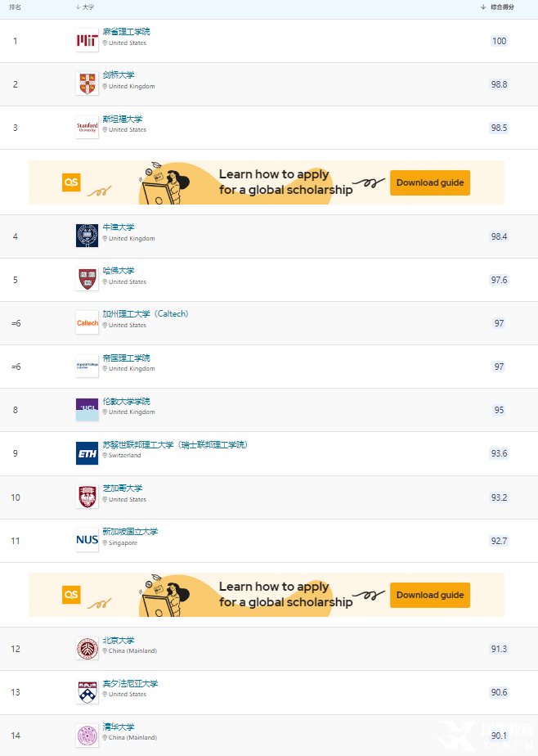Sort by 综合得分 column arrow
Image resolution: width=538 pixels, height=756 pixels.
tap(483, 7)
